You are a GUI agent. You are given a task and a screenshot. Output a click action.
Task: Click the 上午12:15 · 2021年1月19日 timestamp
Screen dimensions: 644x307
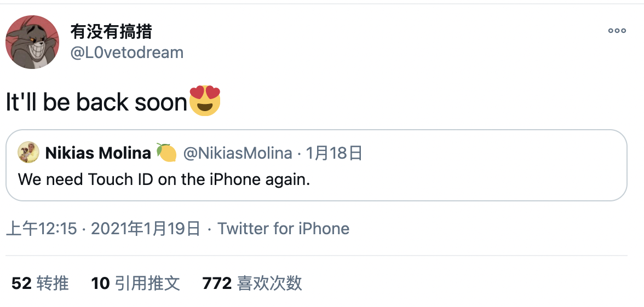tap(103, 229)
